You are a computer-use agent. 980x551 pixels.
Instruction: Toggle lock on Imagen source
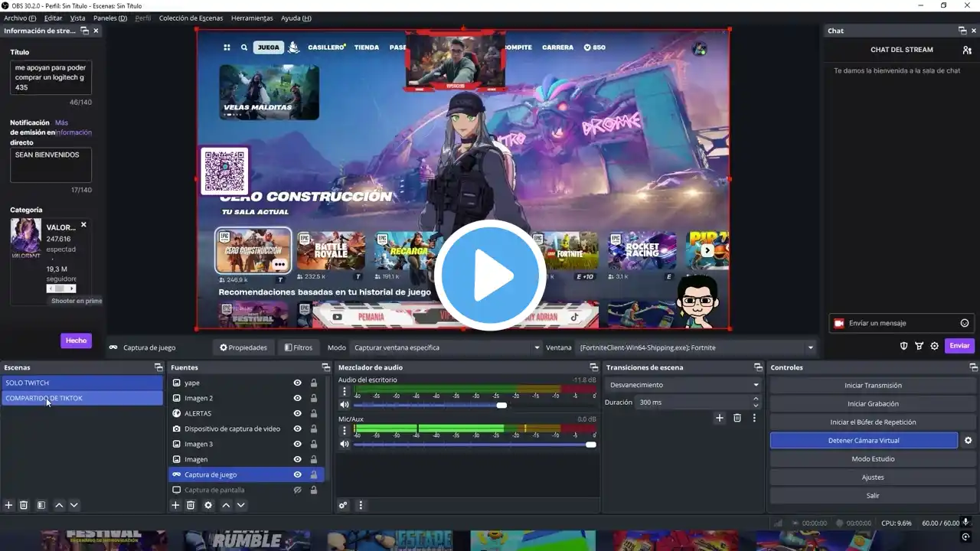pyautogui.click(x=313, y=459)
